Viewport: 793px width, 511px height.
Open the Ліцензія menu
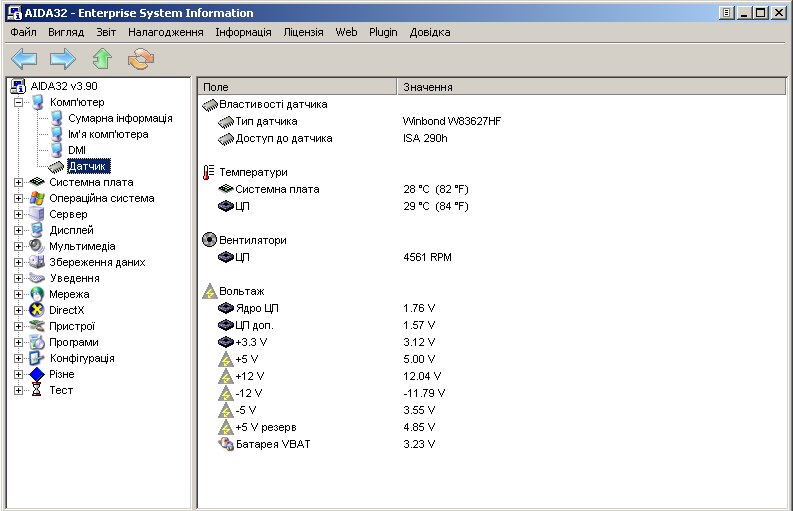303,32
